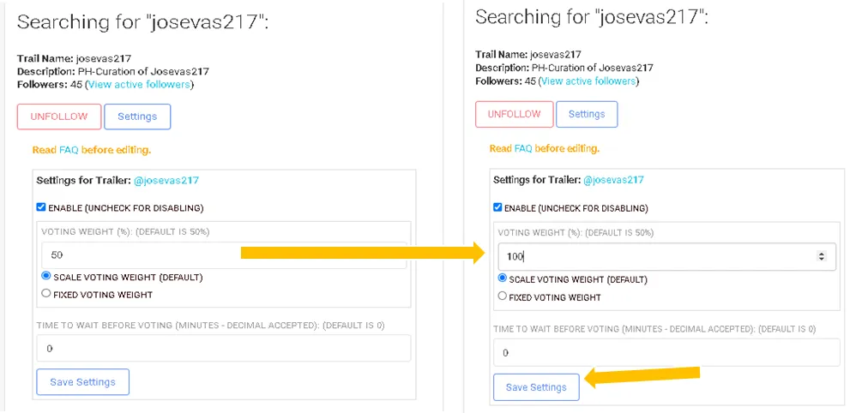Uncheck the left panel ENABLE checkbox
This screenshot has height=413, width=868.
[x=41, y=207]
